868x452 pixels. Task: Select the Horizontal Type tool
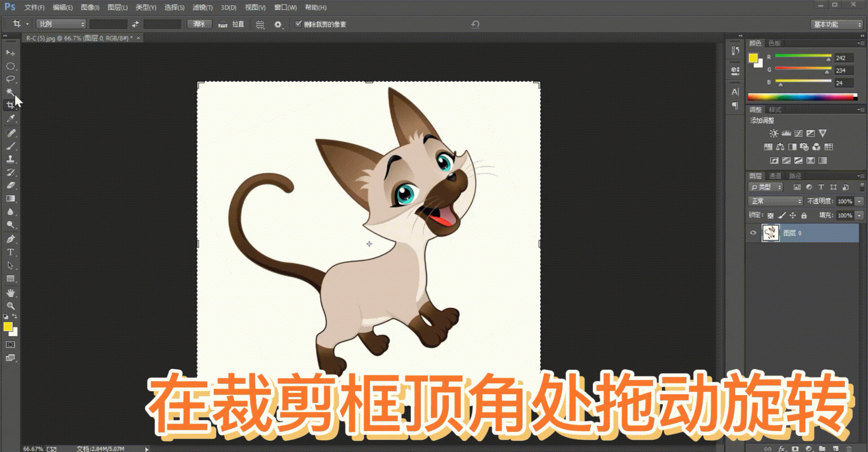10,252
